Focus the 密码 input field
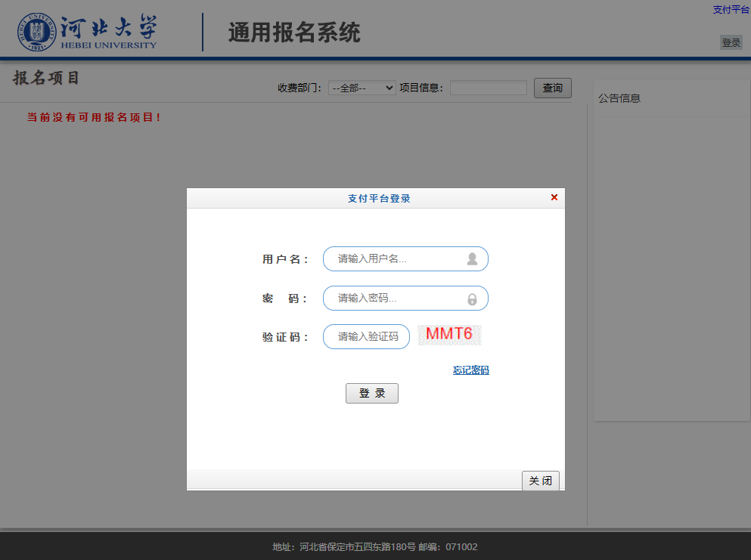 pyautogui.click(x=397, y=299)
